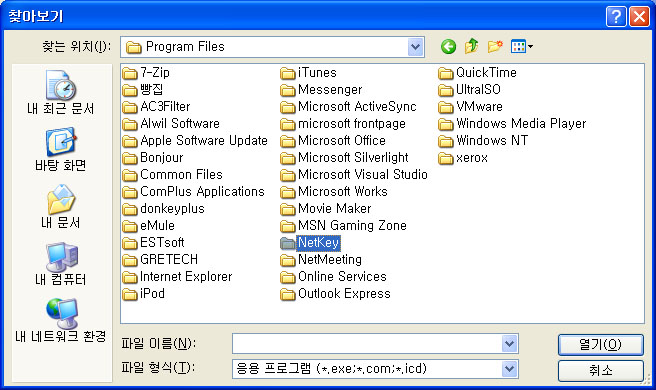This screenshot has height=390, width=656.
Task: Select the Microsoft Visual Studio folder
Action: pos(354,174)
